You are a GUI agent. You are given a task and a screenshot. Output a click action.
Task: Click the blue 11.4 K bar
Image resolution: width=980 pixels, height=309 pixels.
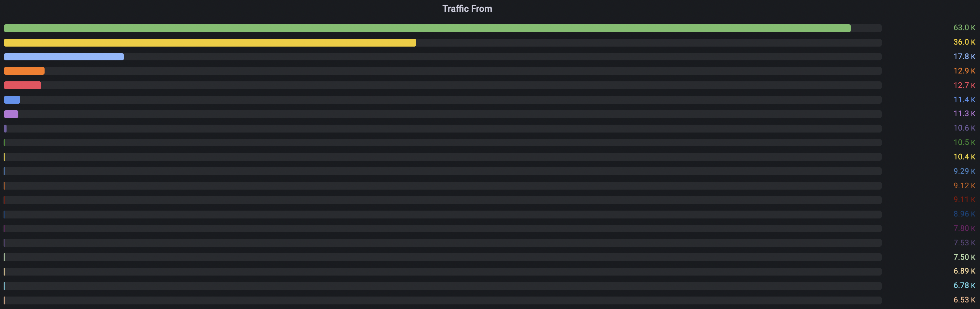(12, 100)
